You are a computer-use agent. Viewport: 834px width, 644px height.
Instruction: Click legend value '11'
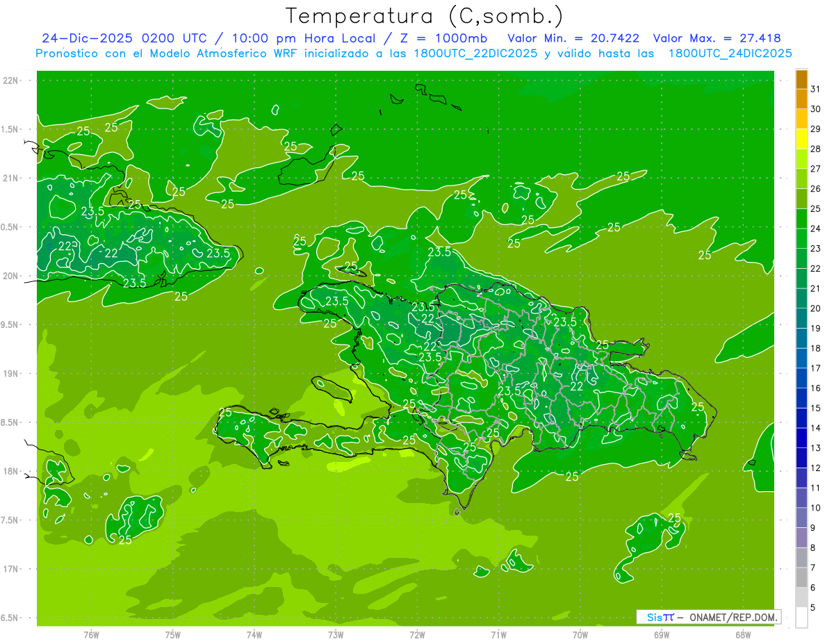tap(815, 488)
